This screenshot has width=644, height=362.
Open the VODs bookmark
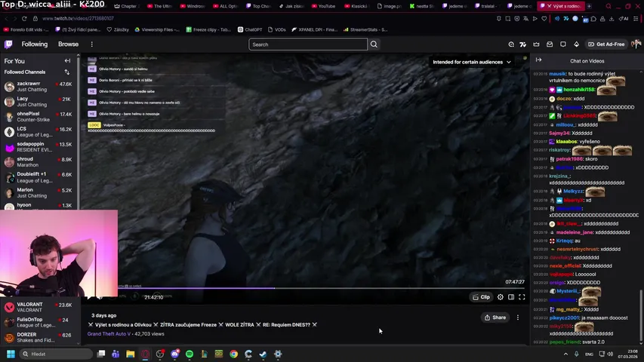click(x=276, y=29)
